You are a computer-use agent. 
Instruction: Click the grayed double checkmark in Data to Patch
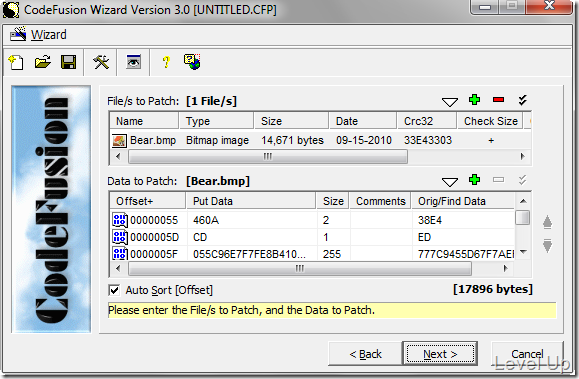click(x=522, y=180)
